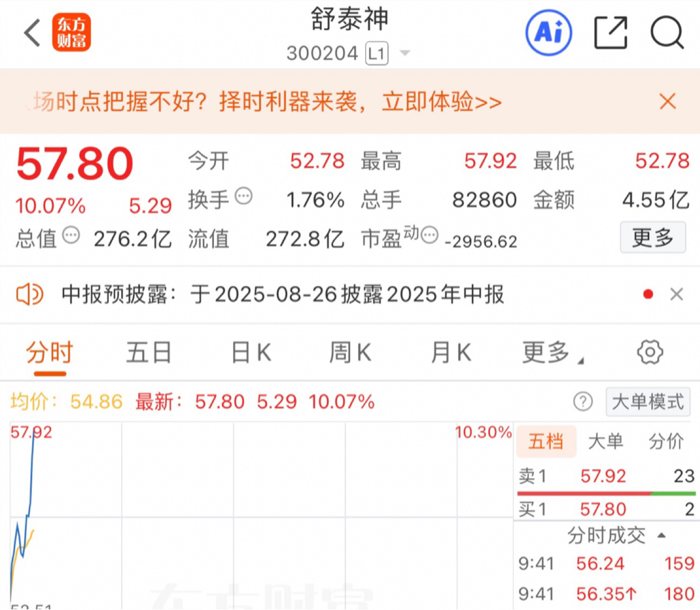The height and width of the screenshot is (610, 700).
Task: Tap the 10.30% chart axis label
Action: click(x=483, y=432)
